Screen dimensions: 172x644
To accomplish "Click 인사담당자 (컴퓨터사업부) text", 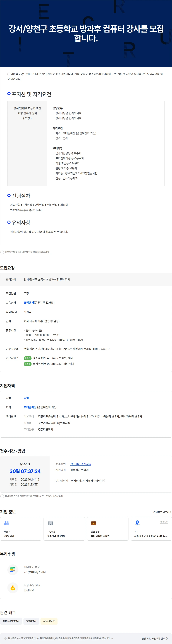I will click(x=86, y=481).
